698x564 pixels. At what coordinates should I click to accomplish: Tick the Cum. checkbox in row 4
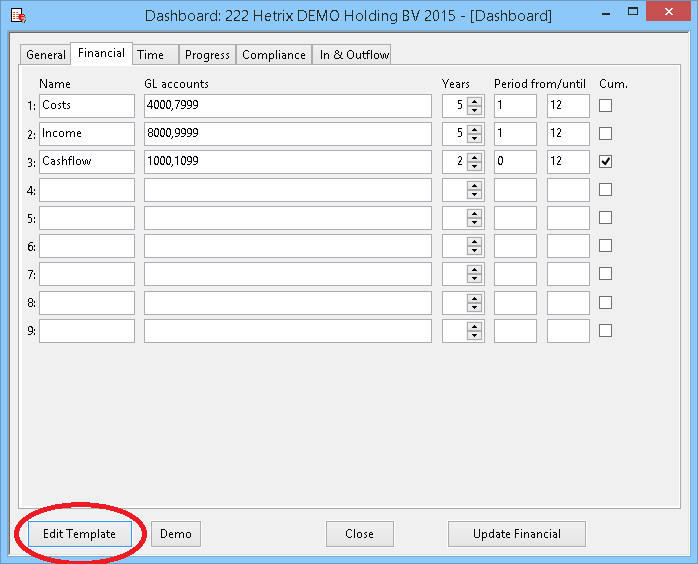[605, 190]
